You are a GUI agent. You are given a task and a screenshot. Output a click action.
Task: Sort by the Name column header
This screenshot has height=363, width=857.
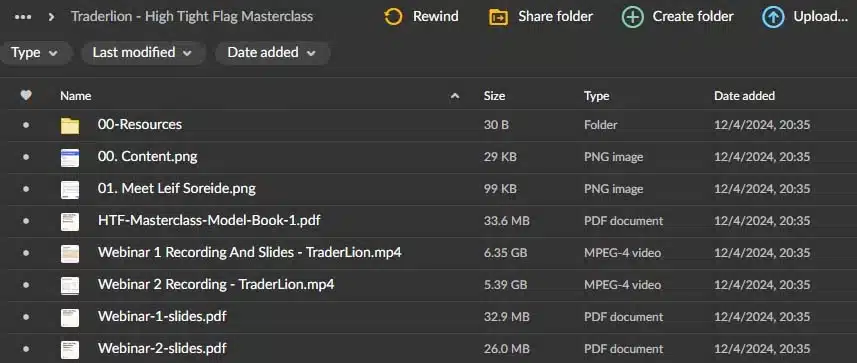[x=75, y=96]
